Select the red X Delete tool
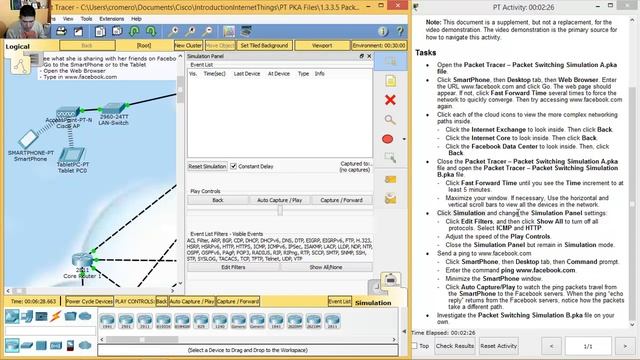640x360 pixels. [390, 100]
